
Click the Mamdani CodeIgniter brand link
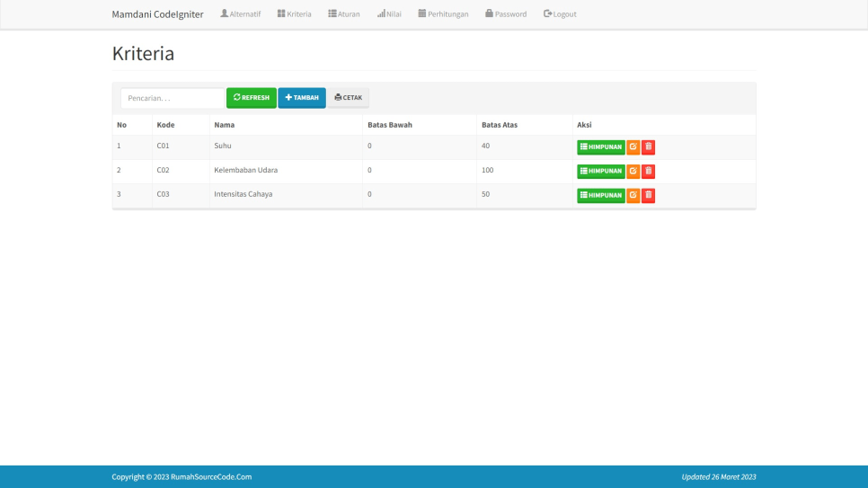(157, 14)
